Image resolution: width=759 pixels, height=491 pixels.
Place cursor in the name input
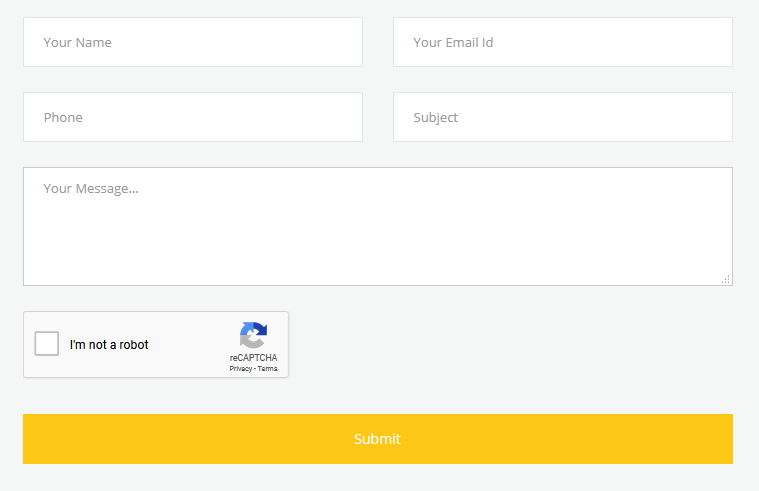pos(193,42)
